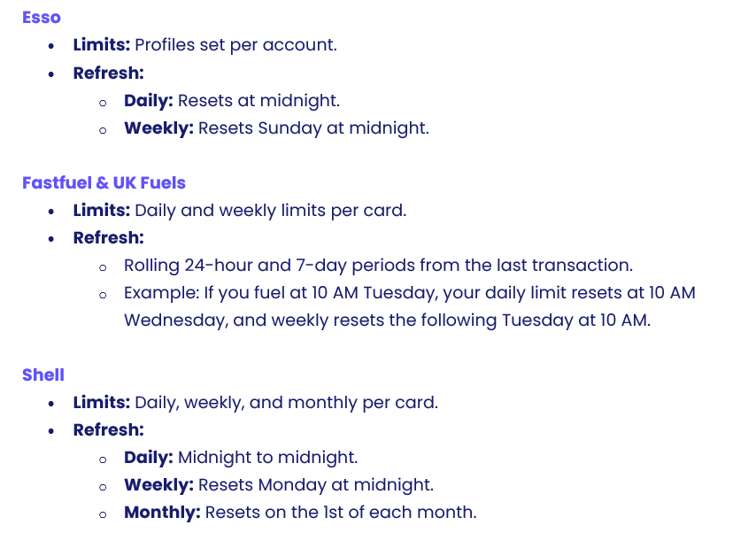Click Esso 'Daily: Resets at midnight' line
The width and height of the screenshot is (756, 556).
click(x=232, y=101)
